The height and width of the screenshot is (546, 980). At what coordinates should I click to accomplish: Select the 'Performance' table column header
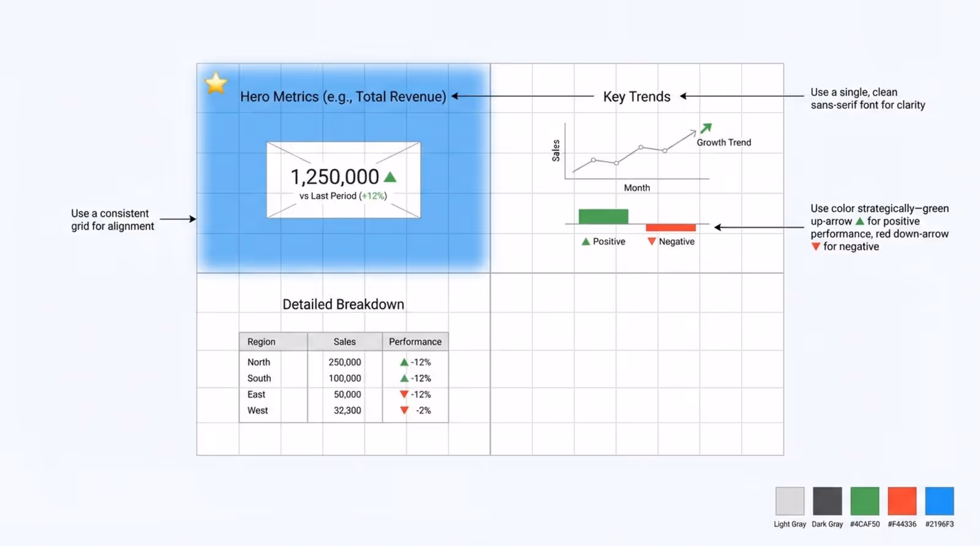(415, 342)
